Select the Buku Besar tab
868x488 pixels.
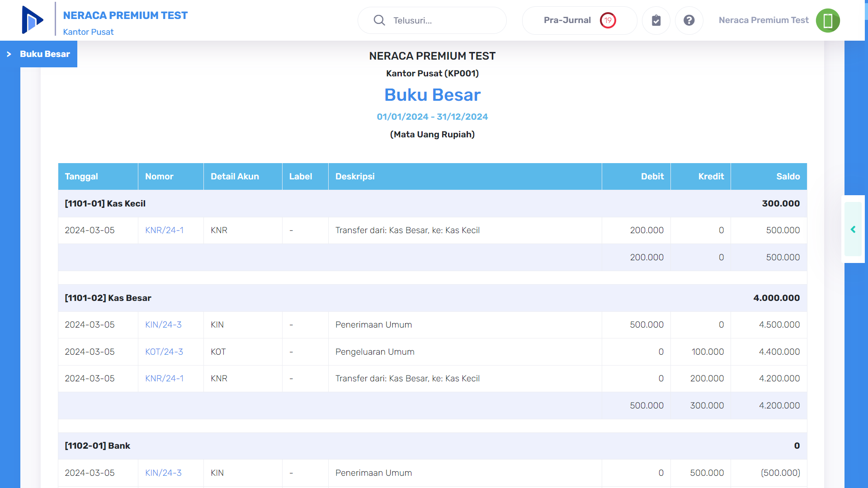pyautogui.click(x=45, y=54)
